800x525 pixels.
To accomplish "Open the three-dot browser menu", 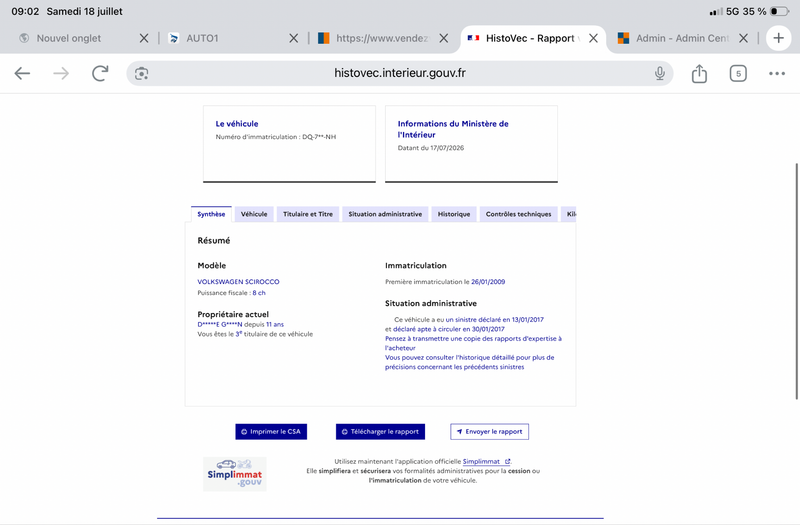I will click(x=777, y=73).
